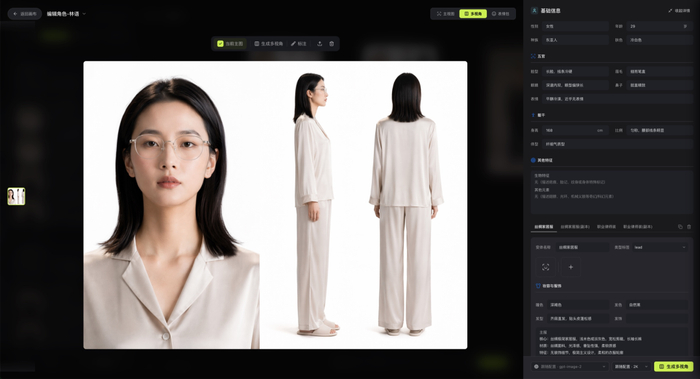
Task: Click the green 生成多视角 button
Action: click(x=674, y=367)
